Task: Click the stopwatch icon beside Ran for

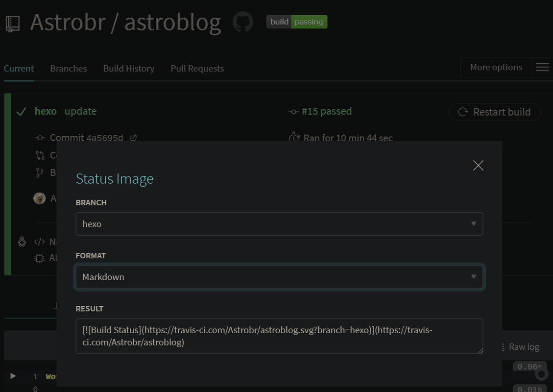Action: click(x=294, y=137)
